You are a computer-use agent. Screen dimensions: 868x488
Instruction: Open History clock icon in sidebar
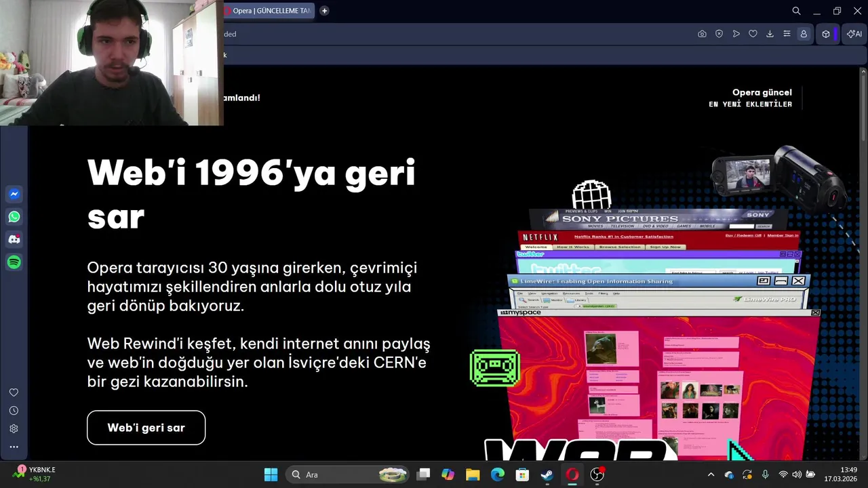(14, 411)
